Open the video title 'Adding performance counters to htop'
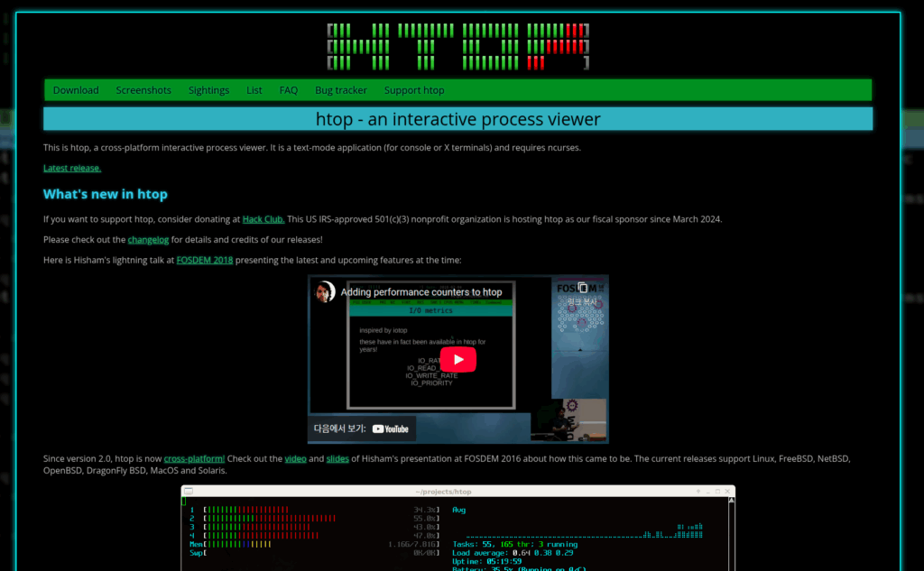Viewport: 924px width, 571px height. pos(420,291)
